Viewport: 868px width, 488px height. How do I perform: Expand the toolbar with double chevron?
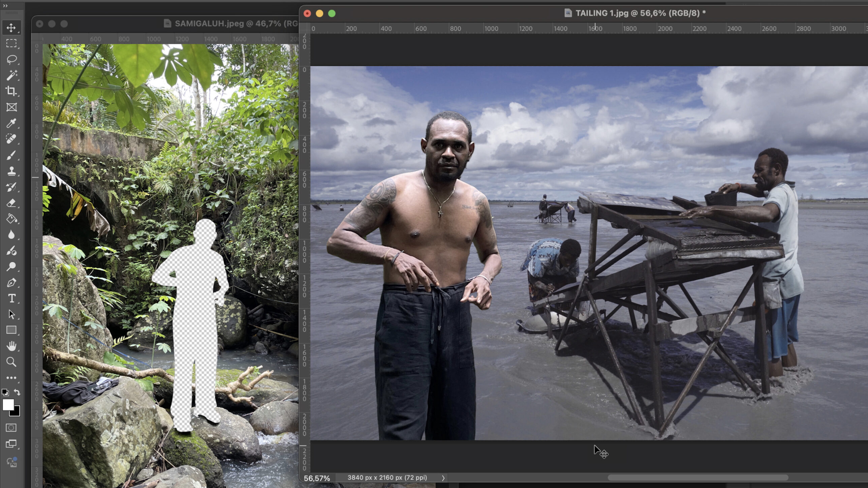(5, 6)
